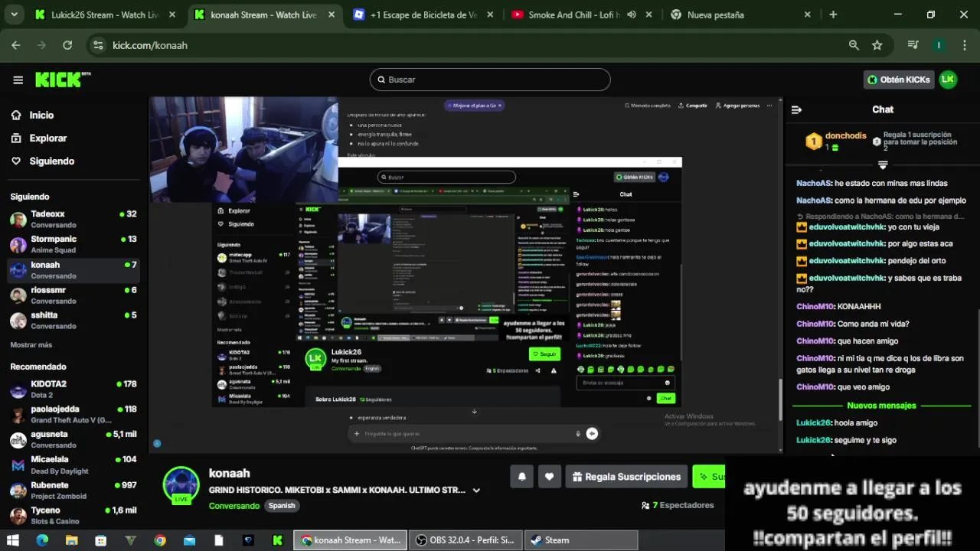This screenshot has height=551, width=980.
Task: Expand the stream title dropdown chevron
Action: (x=476, y=491)
